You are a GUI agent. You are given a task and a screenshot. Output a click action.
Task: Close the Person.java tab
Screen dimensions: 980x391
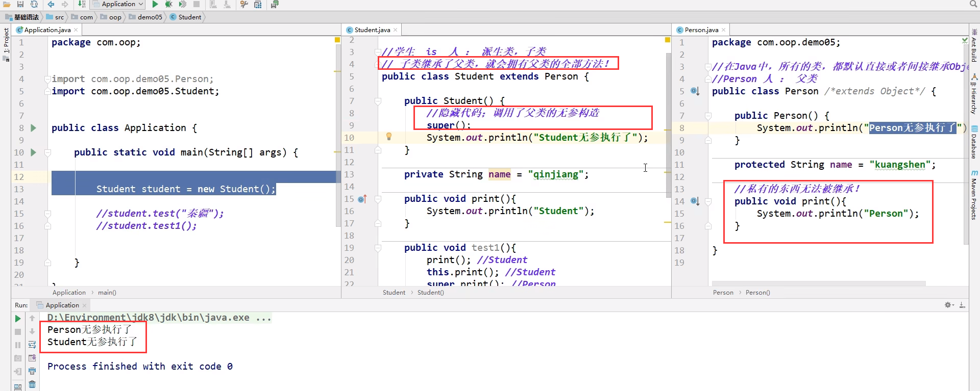point(724,30)
